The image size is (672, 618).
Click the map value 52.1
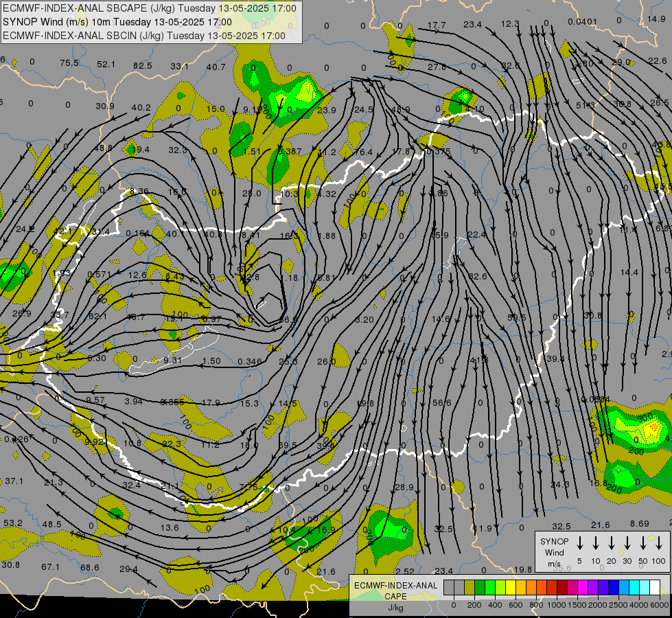click(x=106, y=65)
